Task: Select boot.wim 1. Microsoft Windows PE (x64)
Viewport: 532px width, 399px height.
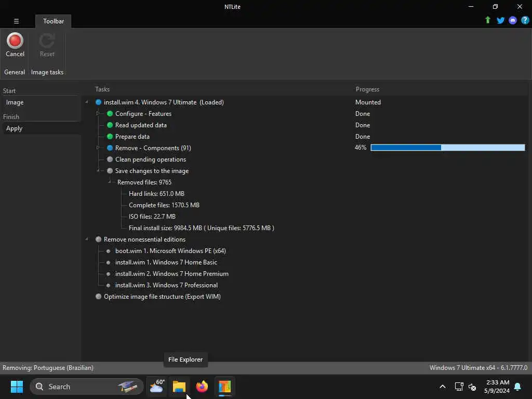Action: coord(170,251)
